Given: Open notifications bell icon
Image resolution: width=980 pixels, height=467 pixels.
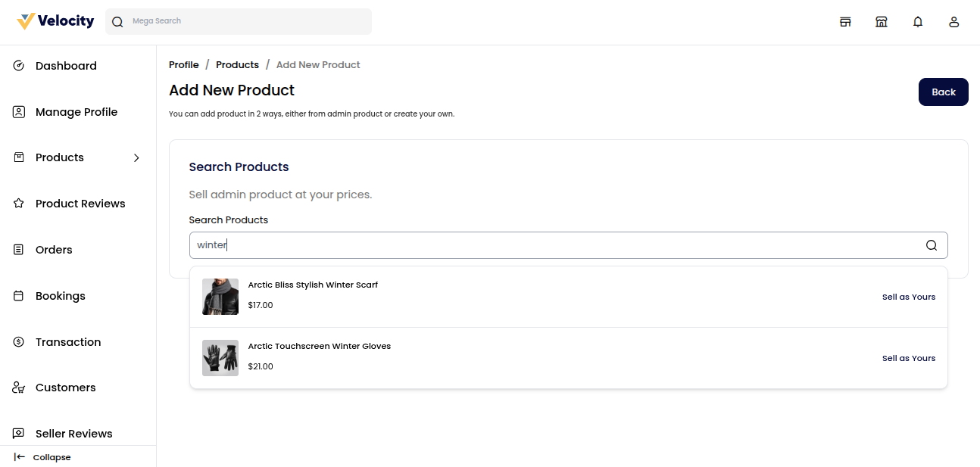Looking at the screenshot, I should (918, 22).
